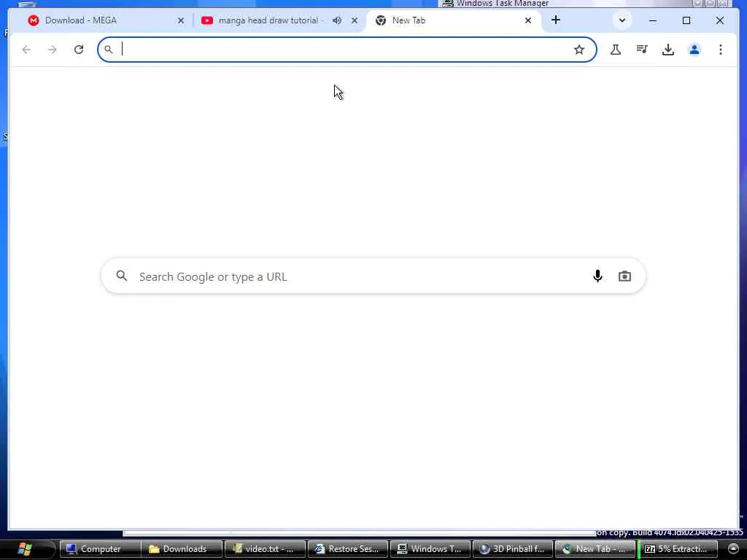
Task: Show downloads from the toolbar
Action: [668, 50]
